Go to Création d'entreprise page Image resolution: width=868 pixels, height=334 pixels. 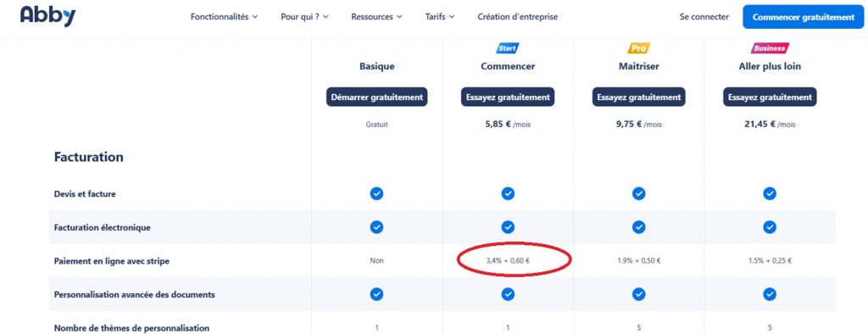[518, 17]
